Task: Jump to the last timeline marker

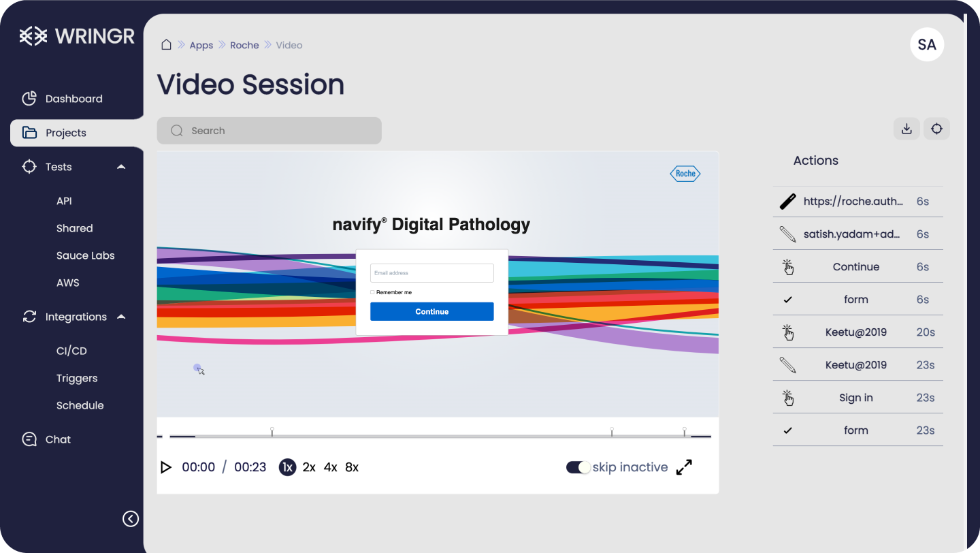Action: tap(685, 431)
